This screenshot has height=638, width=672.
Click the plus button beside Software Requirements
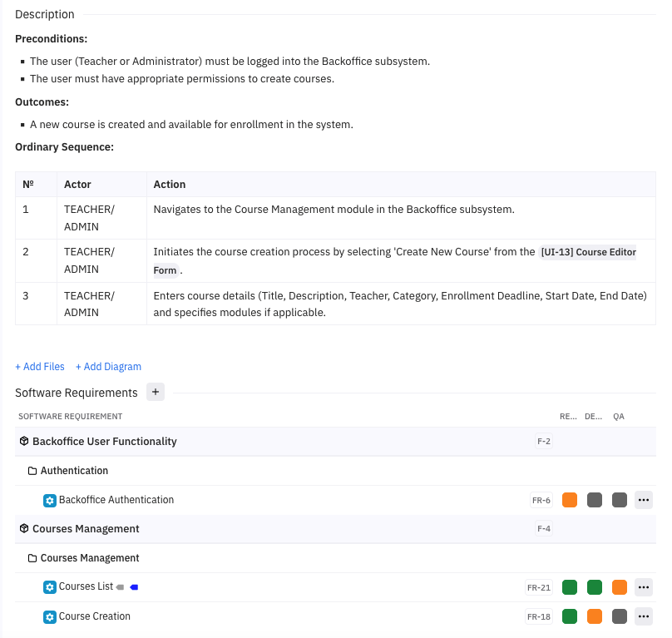coord(156,392)
